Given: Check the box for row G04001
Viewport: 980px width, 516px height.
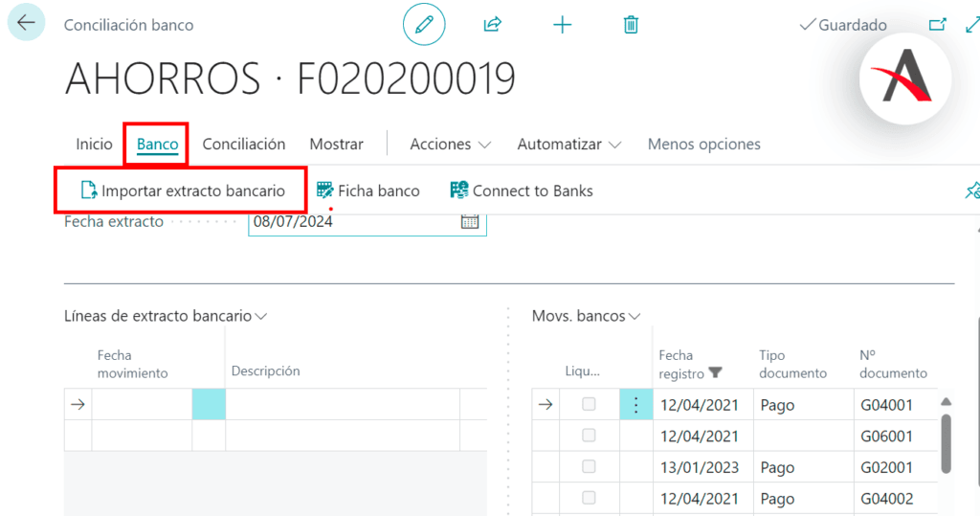Looking at the screenshot, I should click(589, 405).
